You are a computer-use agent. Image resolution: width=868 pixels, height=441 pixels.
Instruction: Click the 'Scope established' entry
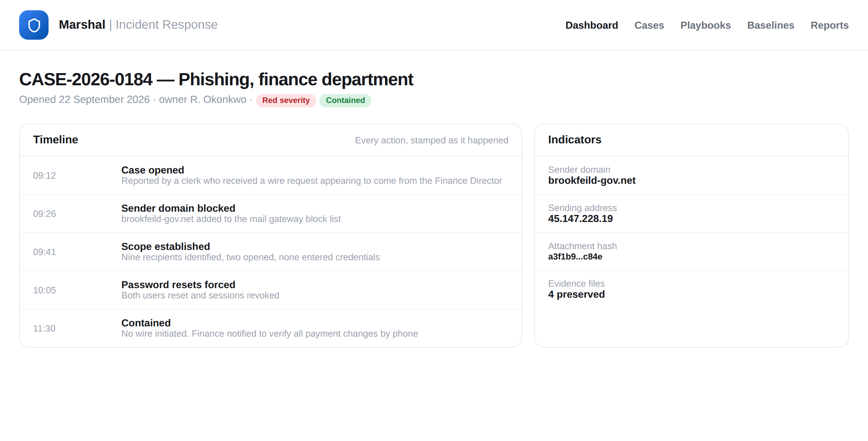[x=166, y=246]
